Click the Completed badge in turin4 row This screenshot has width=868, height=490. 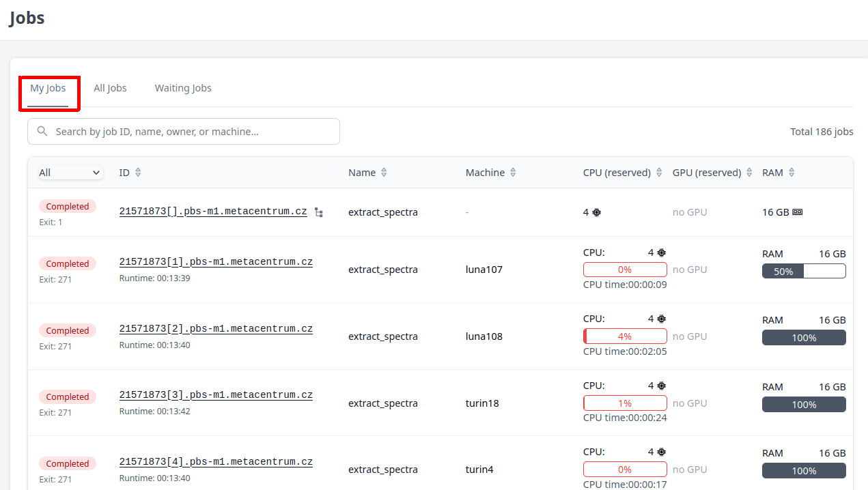tap(68, 463)
